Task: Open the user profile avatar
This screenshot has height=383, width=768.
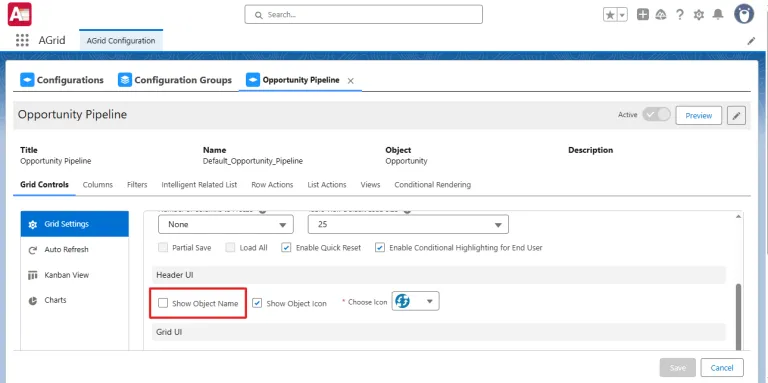Action: [744, 14]
